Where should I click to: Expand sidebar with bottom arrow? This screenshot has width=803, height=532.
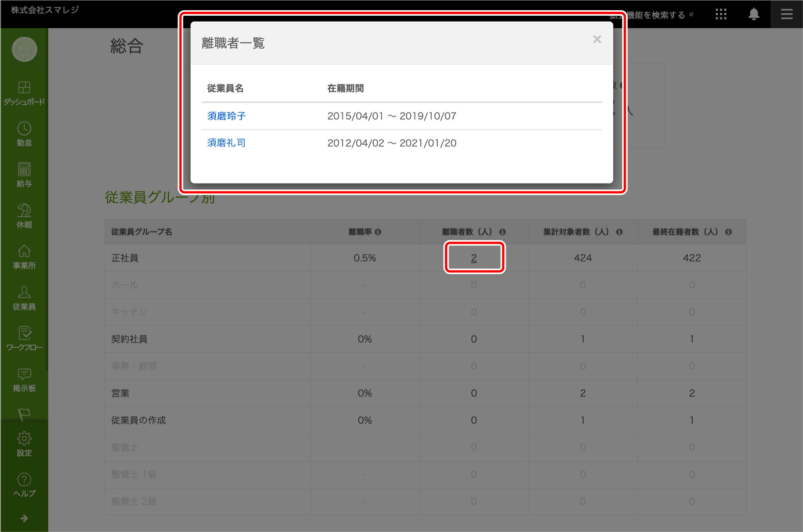pos(24,518)
